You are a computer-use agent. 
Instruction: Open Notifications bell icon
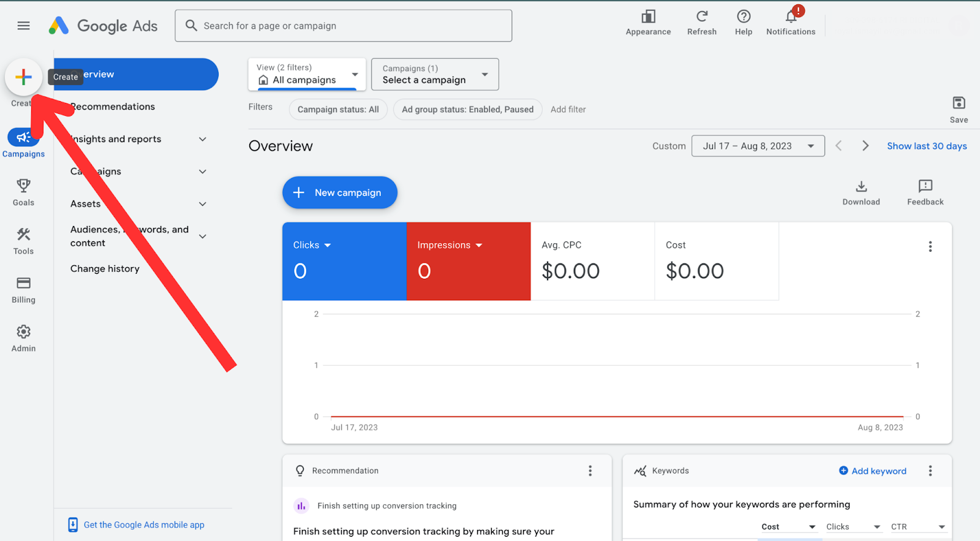pos(791,17)
